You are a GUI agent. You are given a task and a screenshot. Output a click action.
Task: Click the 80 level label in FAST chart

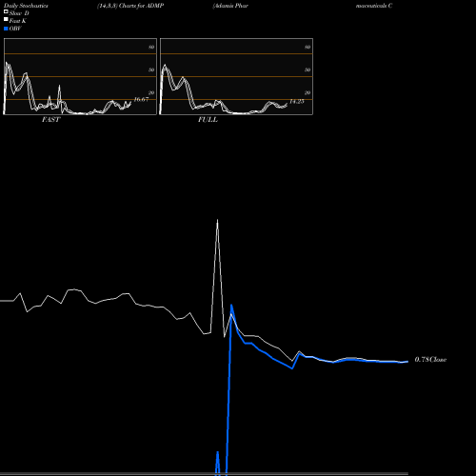pyautogui.click(x=151, y=47)
